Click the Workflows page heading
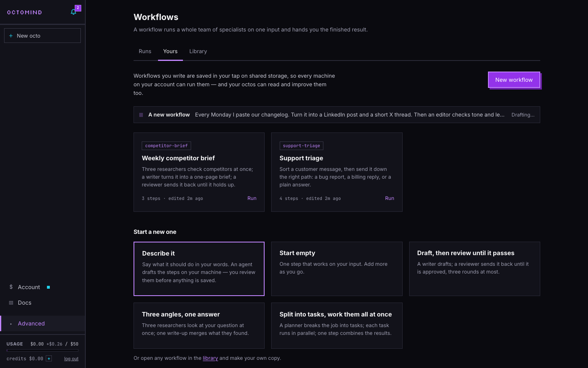Viewport: 588px width, 368px height. (x=156, y=17)
